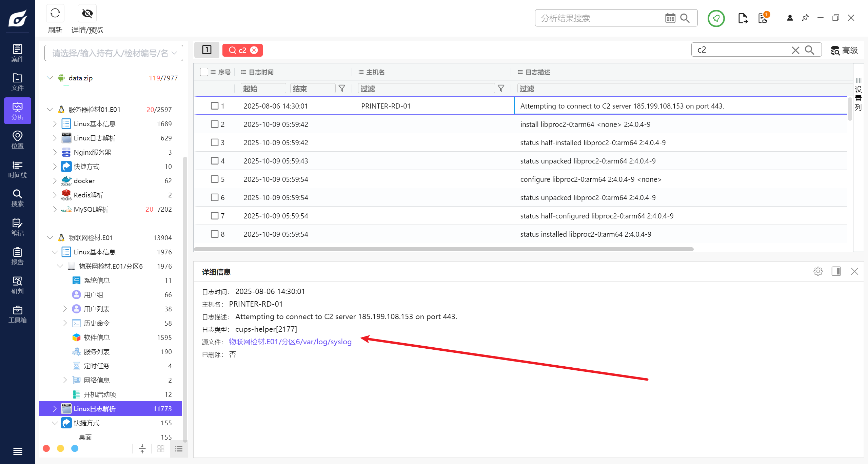Switch to the c2 search tab
The height and width of the screenshot is (464, 868).
[238, 50]
